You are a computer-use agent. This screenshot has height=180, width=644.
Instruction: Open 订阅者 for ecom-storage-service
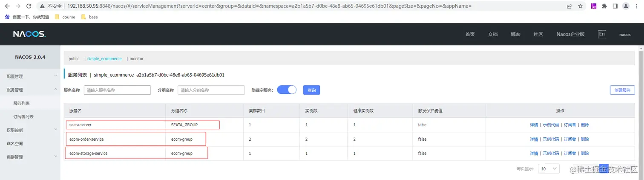pyautogui.click(x=570, y=153)
